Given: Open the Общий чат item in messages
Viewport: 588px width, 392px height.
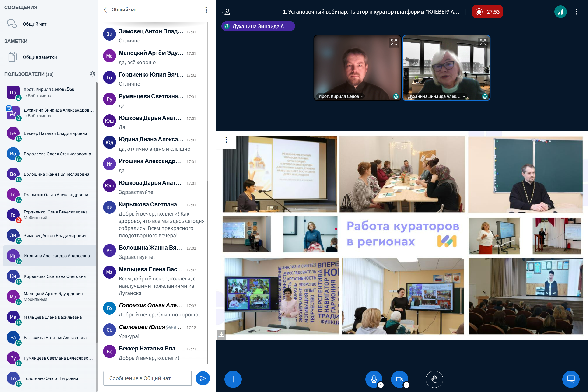Looking at the screenshot, I should [35, 24].
